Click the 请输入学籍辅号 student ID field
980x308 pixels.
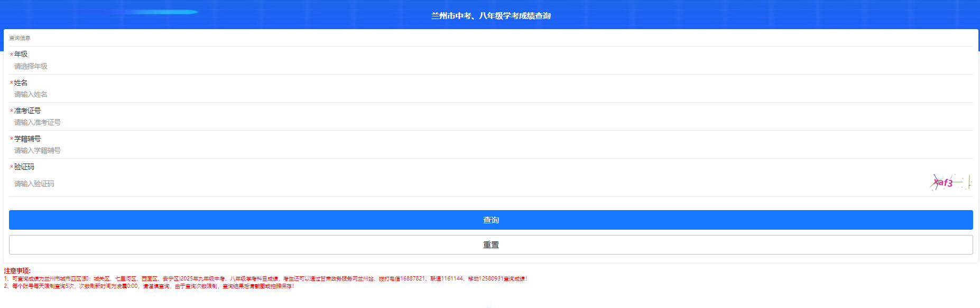(491, 150)
